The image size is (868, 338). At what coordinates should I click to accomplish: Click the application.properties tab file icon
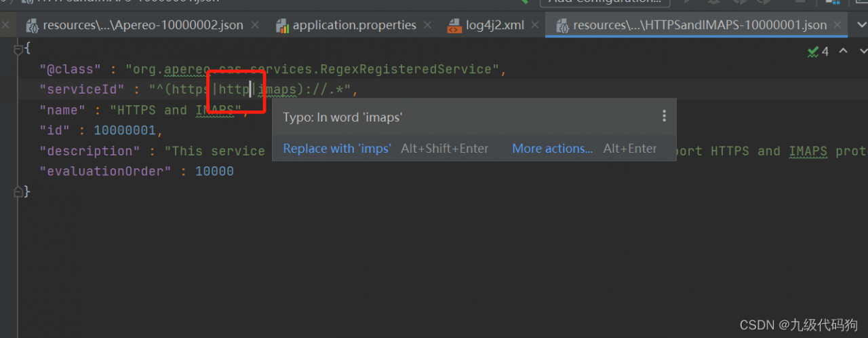(x=283, y=26)
